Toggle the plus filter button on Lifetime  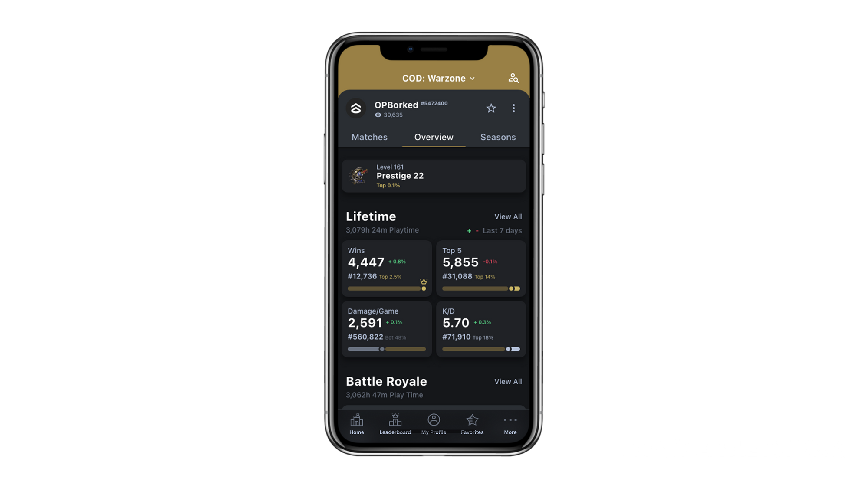[x=469, y=231]
